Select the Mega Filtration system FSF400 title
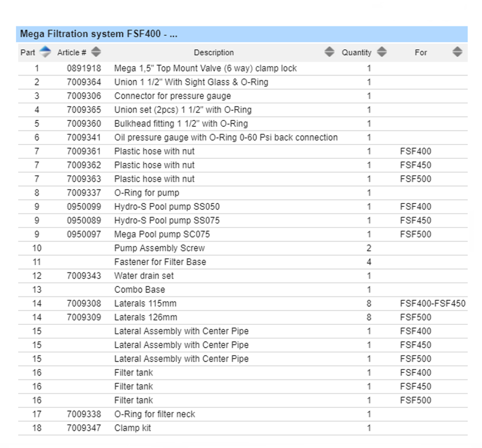This screenshot has height=448, width=482. (x=99, y=34)
